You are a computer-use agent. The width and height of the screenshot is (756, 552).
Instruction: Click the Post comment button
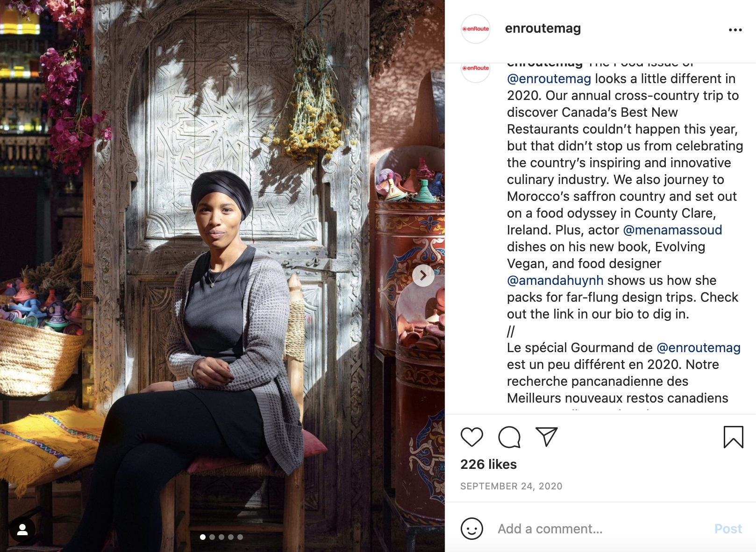728,529
